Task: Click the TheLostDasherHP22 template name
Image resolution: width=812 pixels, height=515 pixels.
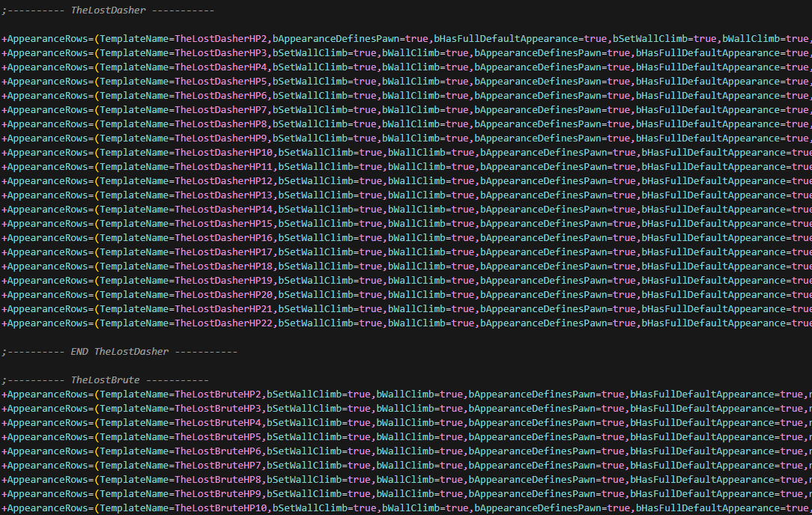Action: 224,323
